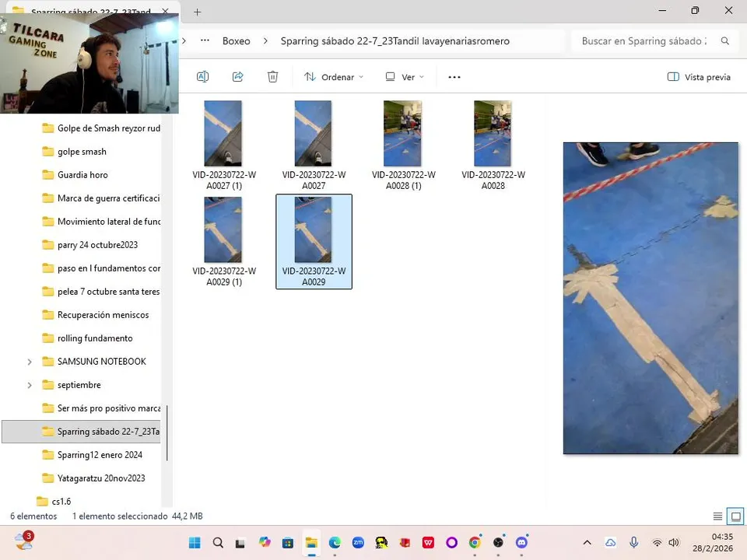Open the pelea 7 octubre santa teres folder

point(101,292)
